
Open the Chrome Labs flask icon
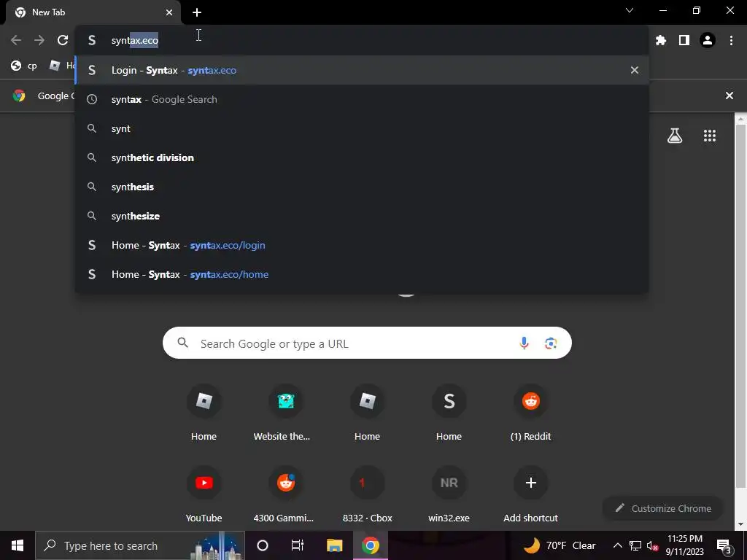(675, 136)
